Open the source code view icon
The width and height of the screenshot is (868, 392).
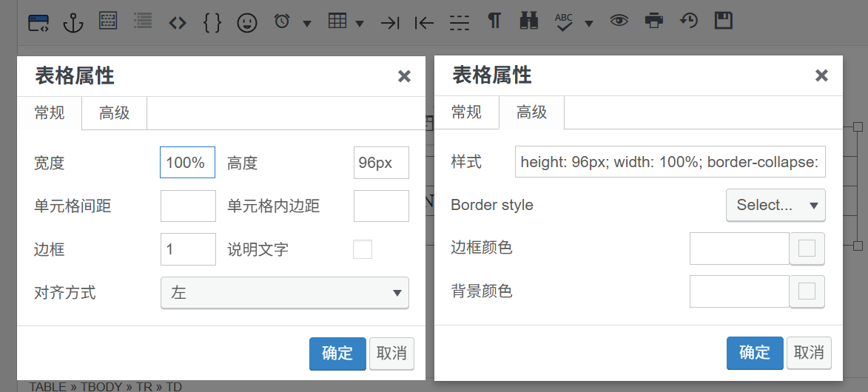click(x=177, y=23)
